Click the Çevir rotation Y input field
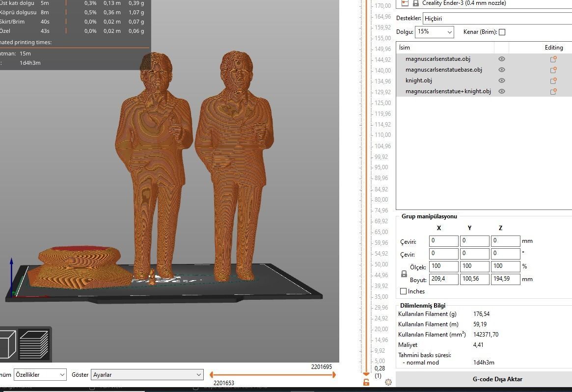Image resolution: width=572 pixels, height=392 pixels. pos(475,254)
